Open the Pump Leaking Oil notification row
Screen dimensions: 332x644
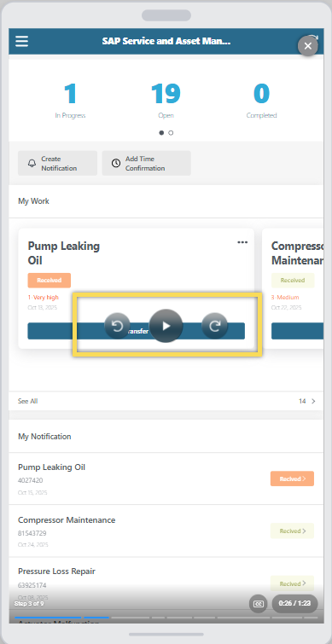[x=166, y=479]
